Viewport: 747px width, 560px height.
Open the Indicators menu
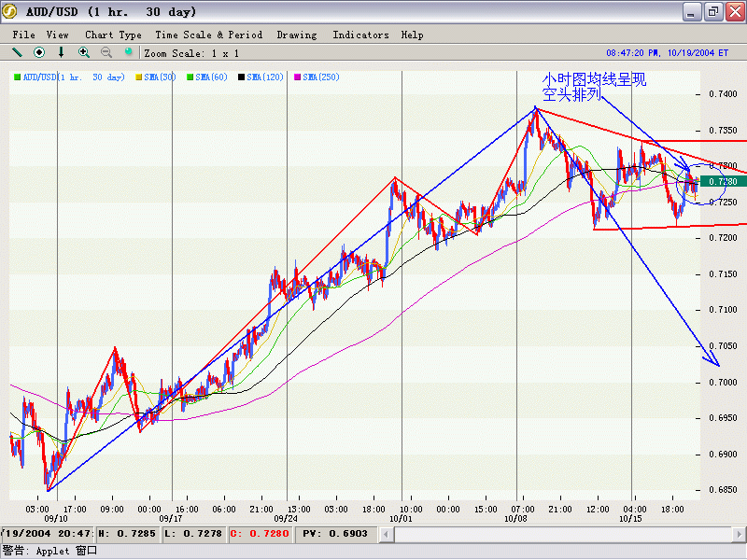360,35
